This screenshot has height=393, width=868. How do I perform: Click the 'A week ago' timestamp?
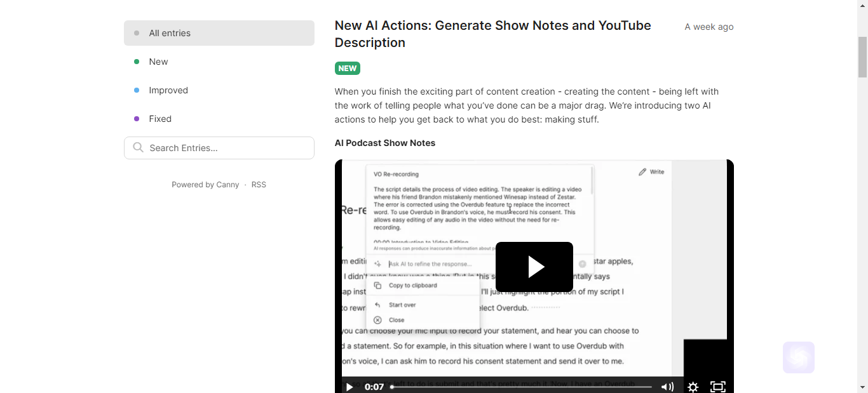(709, 27)
